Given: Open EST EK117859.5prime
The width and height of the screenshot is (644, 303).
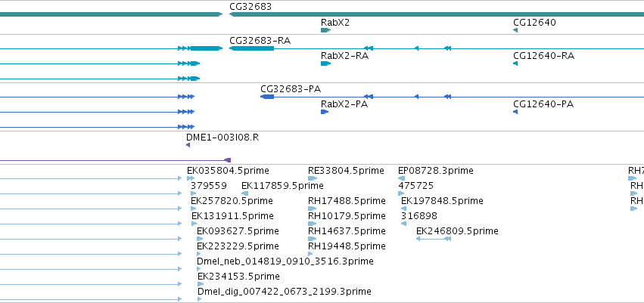Looking at the screenshot, I should pos(282,186).
